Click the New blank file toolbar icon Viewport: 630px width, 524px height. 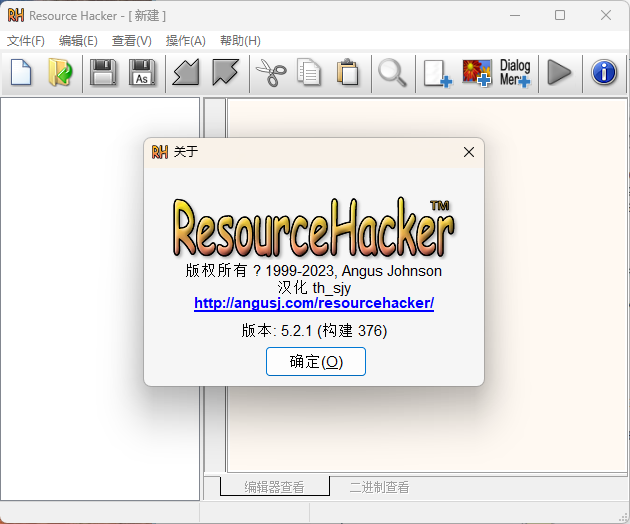click(x=22, y=73)
